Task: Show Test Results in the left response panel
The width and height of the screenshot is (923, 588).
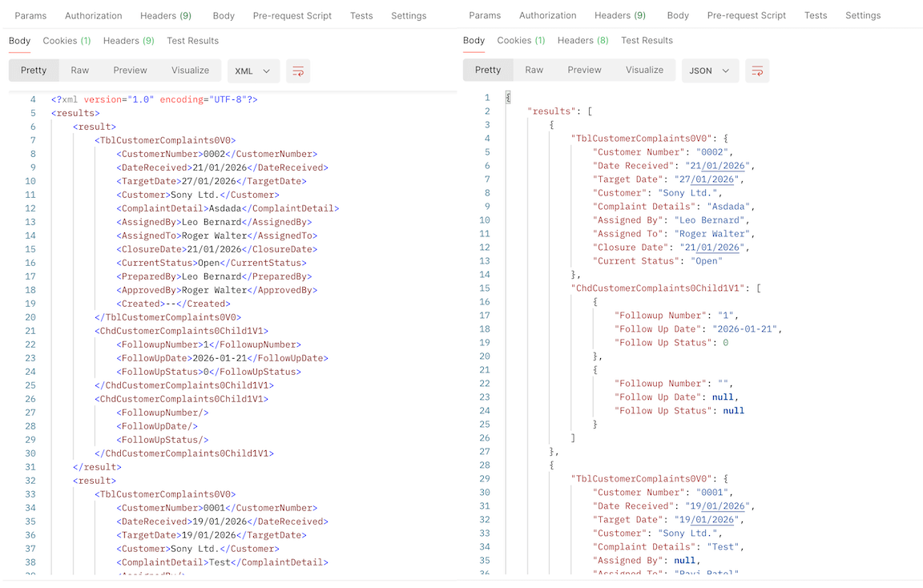Action: tap(192, 41)
